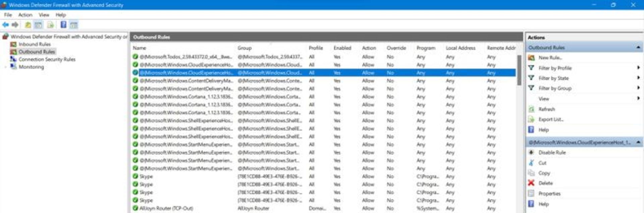Expand the Filter by State submenu

point(638,78)
